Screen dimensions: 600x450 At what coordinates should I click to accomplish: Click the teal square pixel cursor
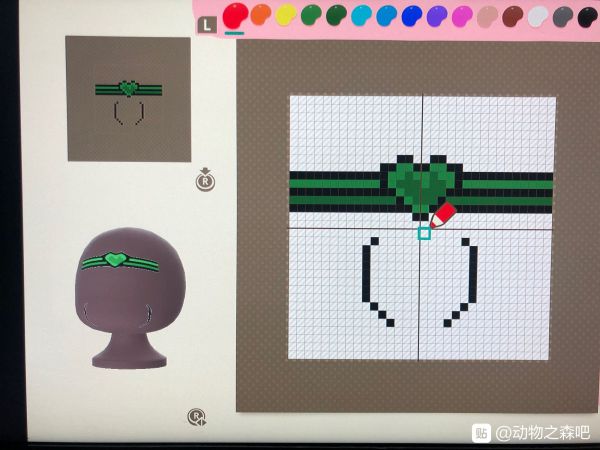424,233
